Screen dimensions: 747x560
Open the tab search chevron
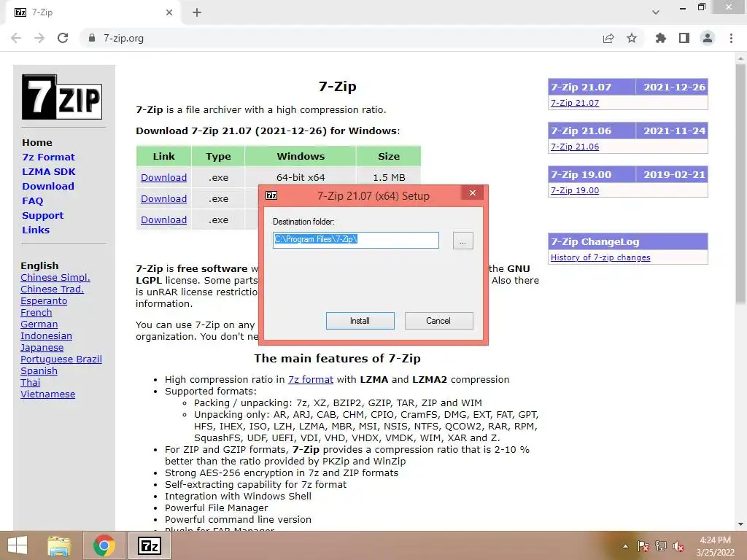(x=656, y=12)
